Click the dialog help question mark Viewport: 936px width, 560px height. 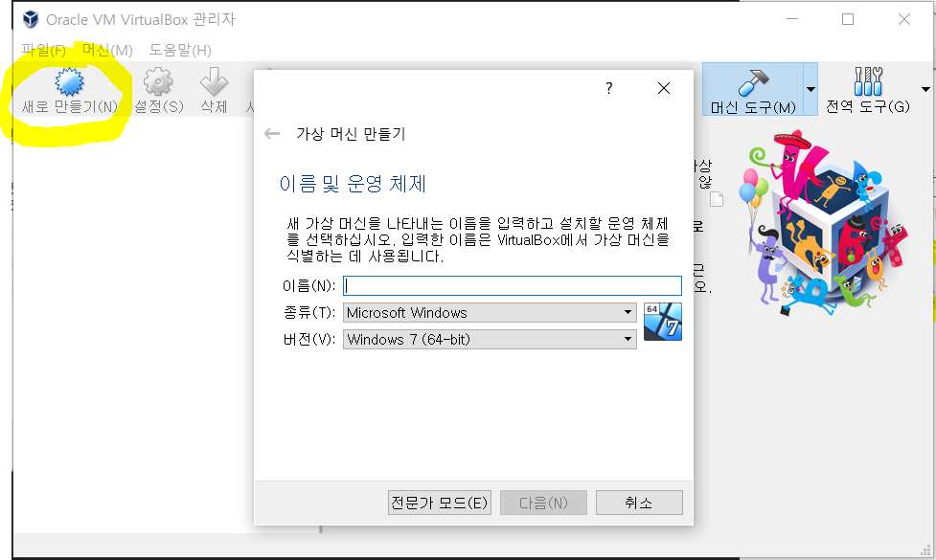(609, 88)
